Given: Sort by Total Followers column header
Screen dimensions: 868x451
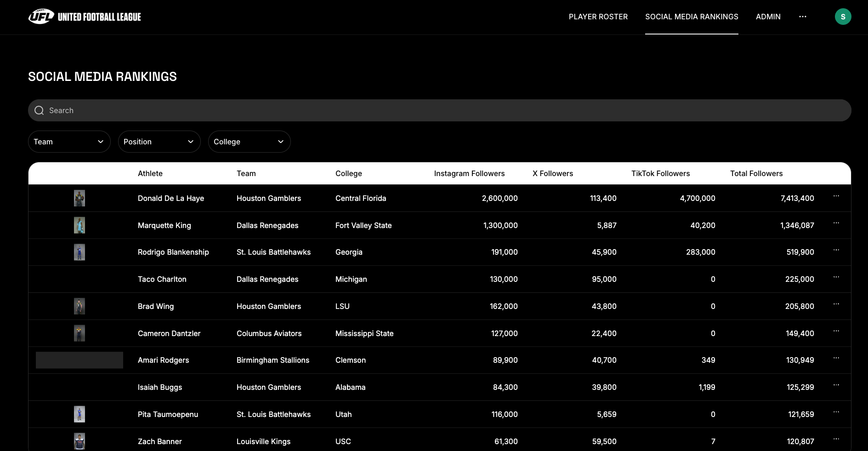Looking at the screenshot, I should [756, 173].
